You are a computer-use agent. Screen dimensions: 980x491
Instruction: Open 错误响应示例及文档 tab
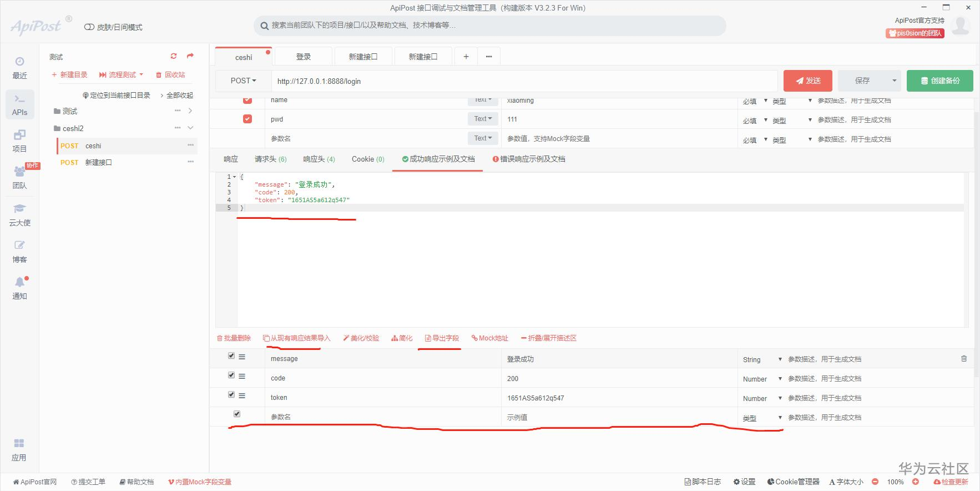pos(529,159)
